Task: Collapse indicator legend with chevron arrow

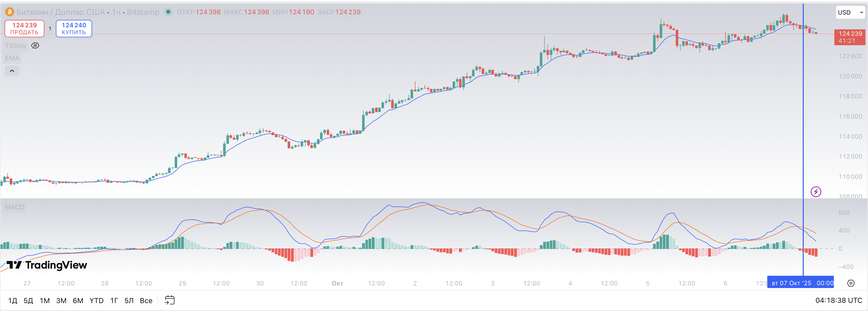Action: click(x=12, y=71)
